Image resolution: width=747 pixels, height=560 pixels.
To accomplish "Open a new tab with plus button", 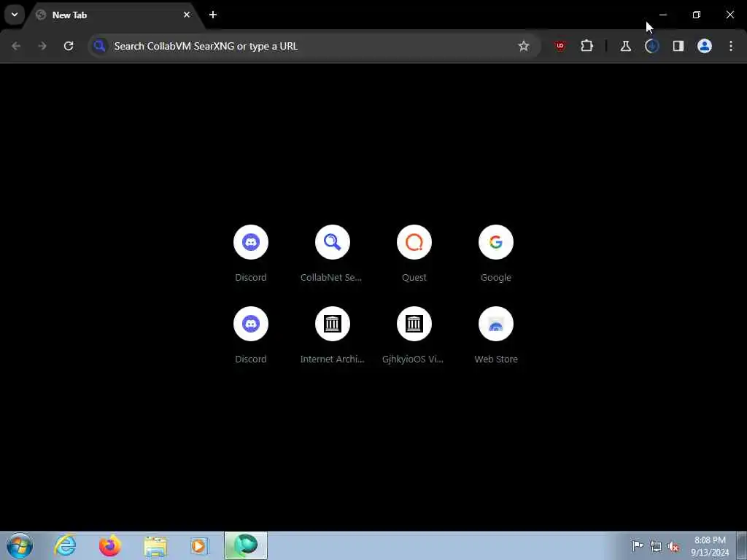I will click(x=213, y=15).
